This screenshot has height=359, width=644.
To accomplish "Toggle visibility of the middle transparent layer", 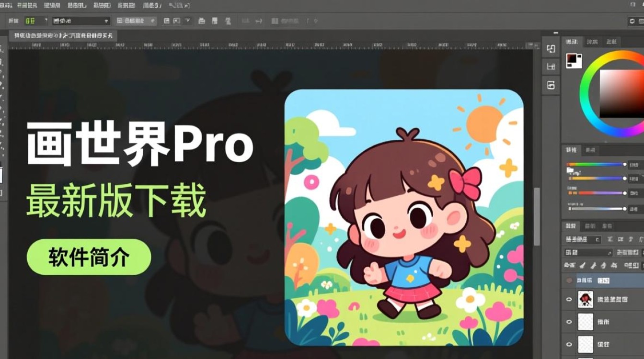I will pos(569,320).
